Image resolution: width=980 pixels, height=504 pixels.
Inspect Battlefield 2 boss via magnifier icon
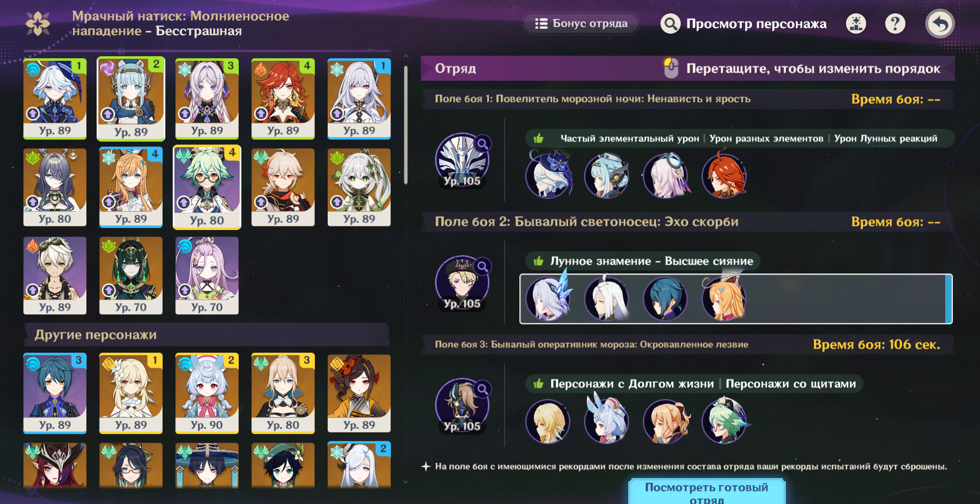[482, 266]
